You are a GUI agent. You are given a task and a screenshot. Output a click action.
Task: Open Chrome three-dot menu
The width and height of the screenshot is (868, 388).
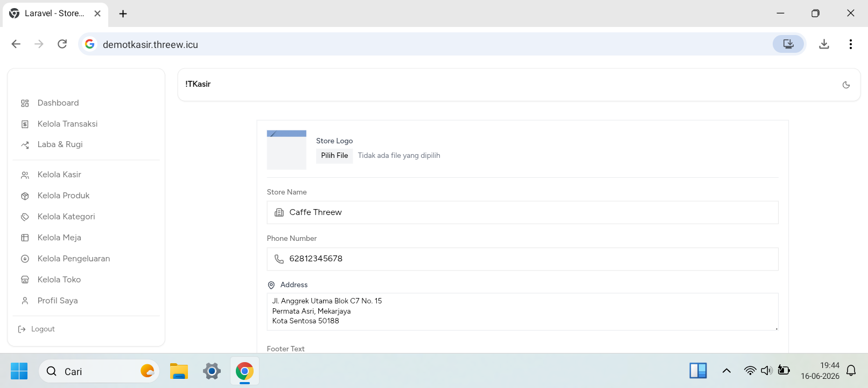coord(850,44)
